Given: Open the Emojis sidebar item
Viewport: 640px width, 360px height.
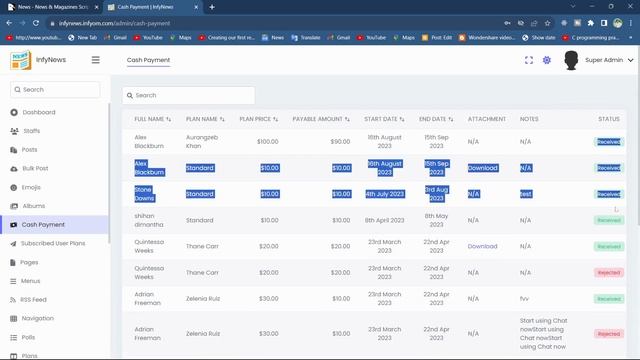Looking at the screenshot, I should pyautogui.click(x=25, y=187).
